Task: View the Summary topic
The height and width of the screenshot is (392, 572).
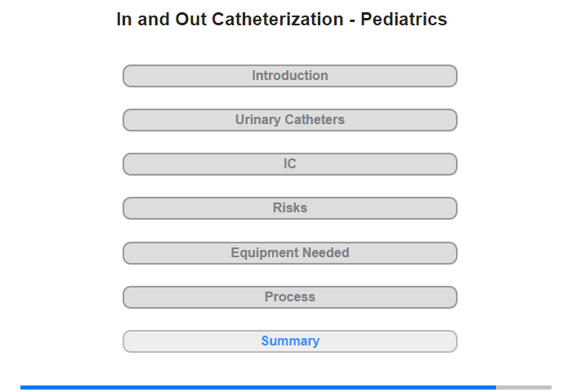Action: point(289,341)
